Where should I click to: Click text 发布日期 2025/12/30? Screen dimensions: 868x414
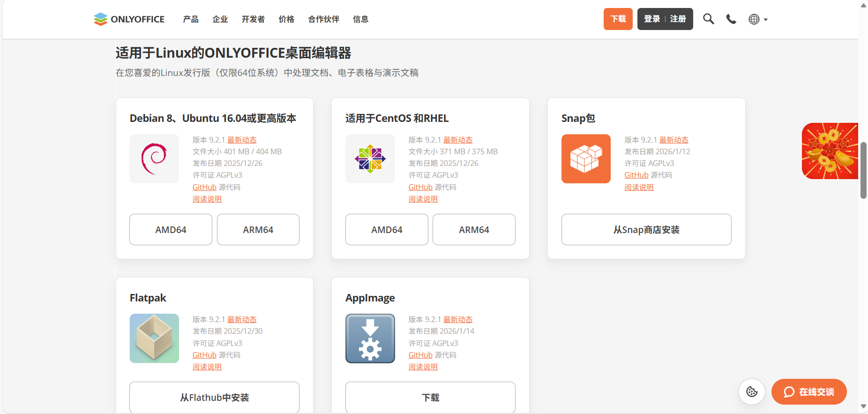227,331
